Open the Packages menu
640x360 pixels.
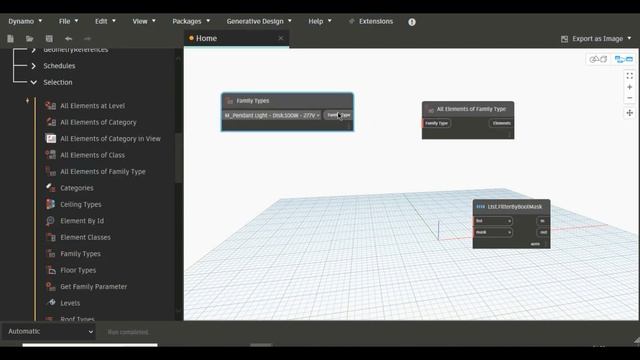point(191,21)
